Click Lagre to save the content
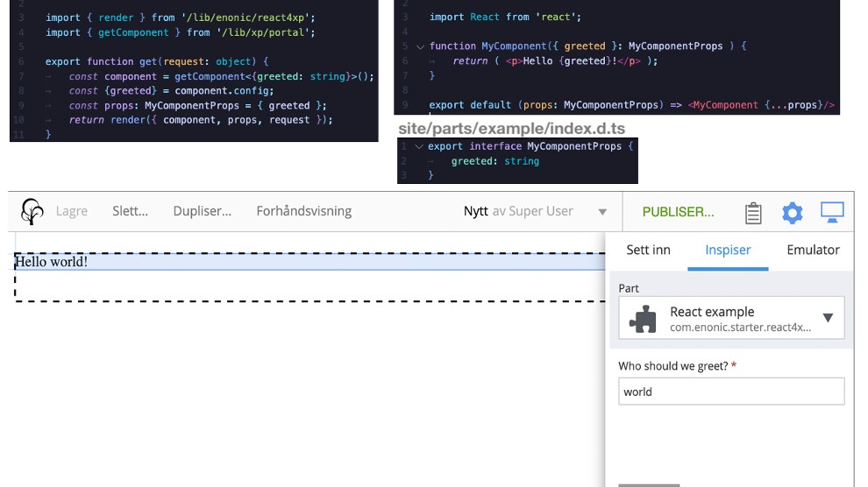This screenshot has height=487, width=868. point(72,211)
